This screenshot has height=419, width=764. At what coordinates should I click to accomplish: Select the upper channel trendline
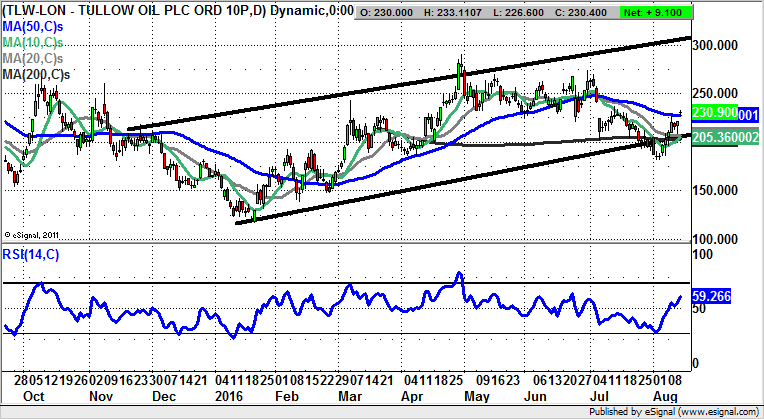[x=400, y=85]
